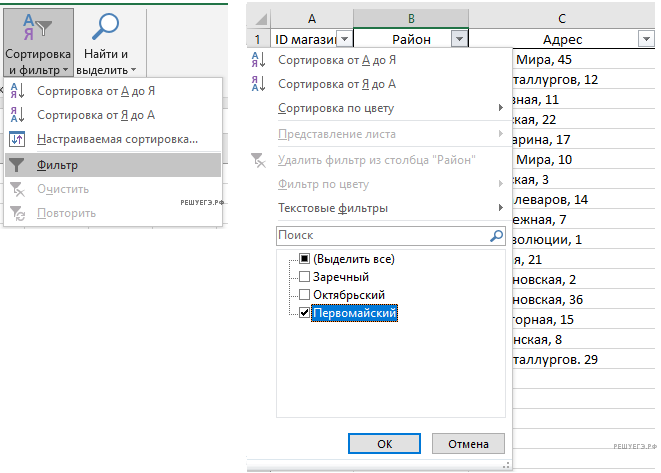Click the Я-А sort icon in left menu
The image size is (661, 473).
point(17,114)
